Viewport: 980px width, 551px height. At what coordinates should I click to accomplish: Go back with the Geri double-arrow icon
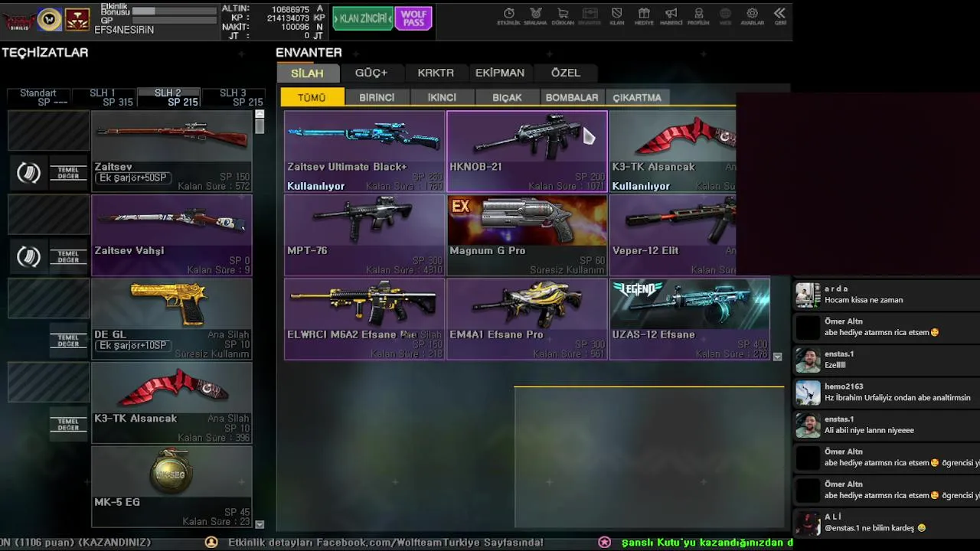(779, 15)
